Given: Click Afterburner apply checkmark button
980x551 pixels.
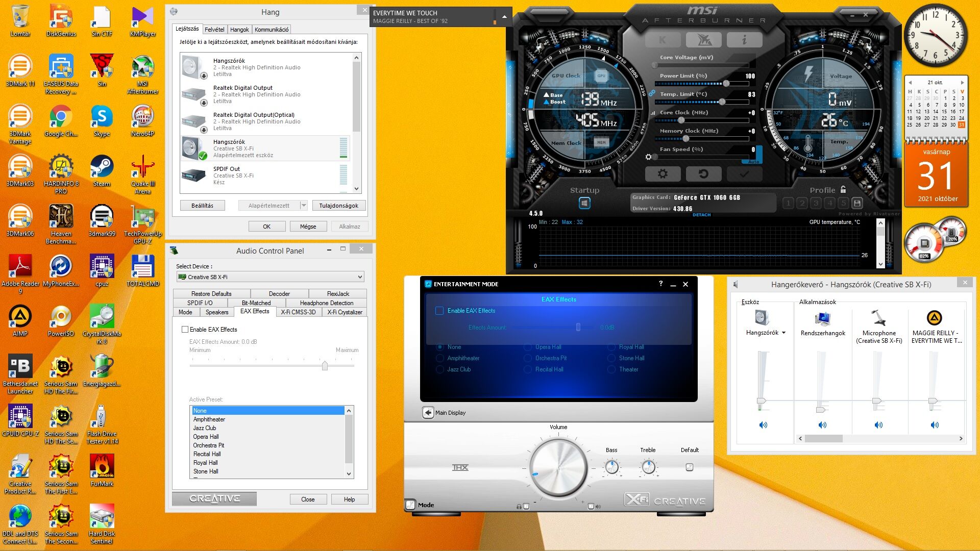Looking at the screenshot, I should point(744,173).
